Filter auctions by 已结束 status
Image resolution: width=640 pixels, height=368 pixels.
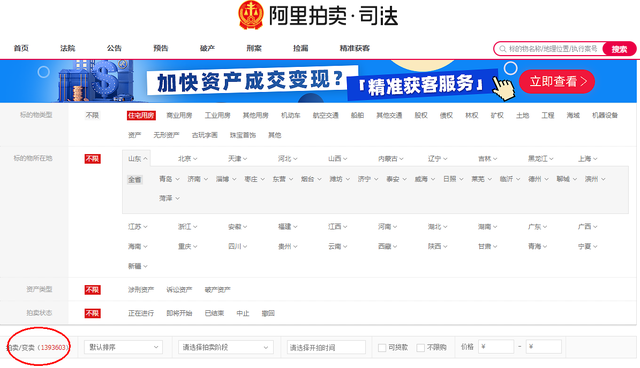pos(214,313)
